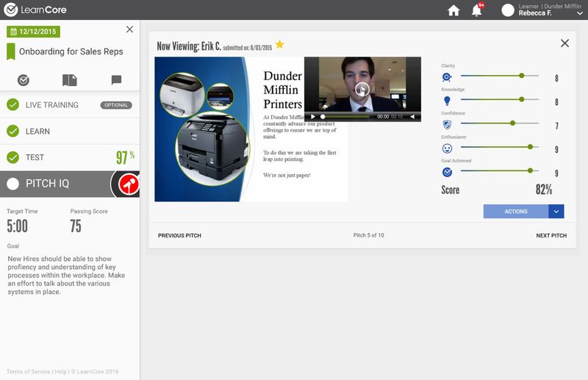The height and width of the screenshot is (380, 588).
Task: Select the Test step
Action: [x=70, y=157]
